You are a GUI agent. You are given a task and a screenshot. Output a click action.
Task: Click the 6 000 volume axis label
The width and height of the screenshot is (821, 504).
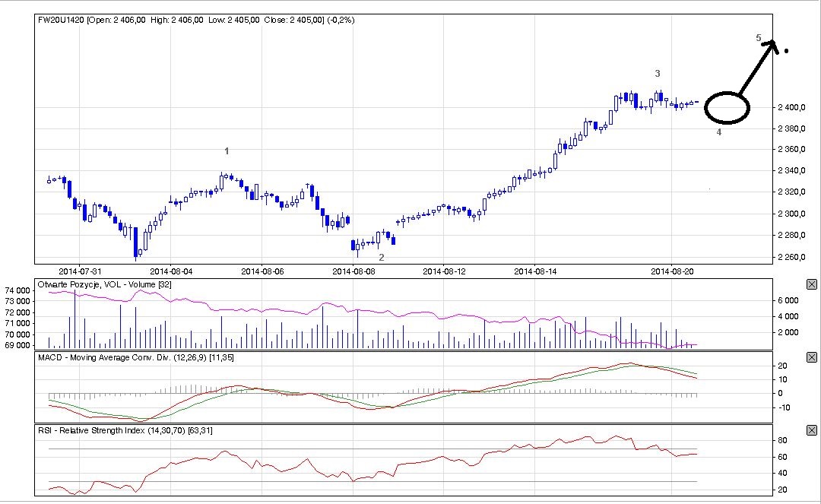coord(788,300)
